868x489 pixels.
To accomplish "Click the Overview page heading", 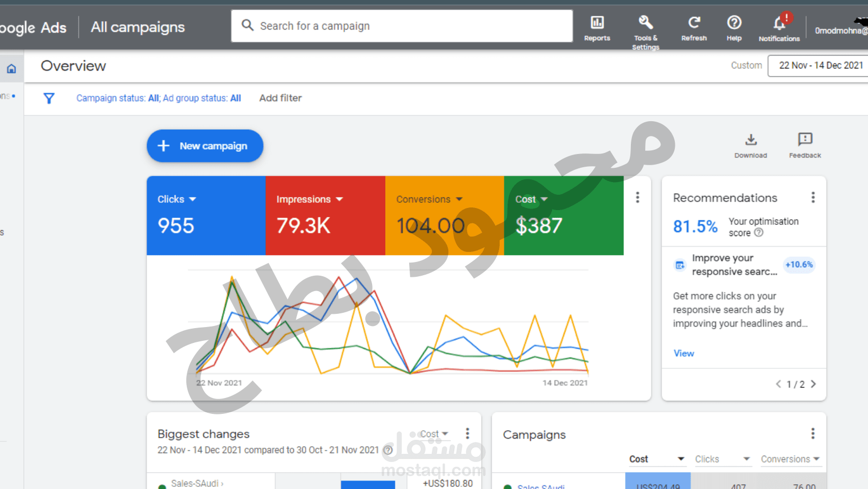I will (x=74, y=66).
